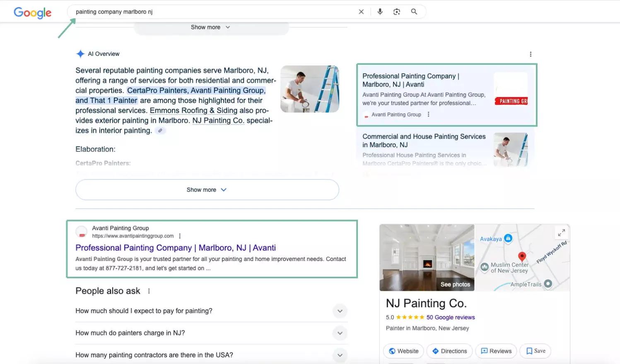Get Directions to NJ Painting Co.
Viewport: 620px width, 364px height.
point(449,351)
